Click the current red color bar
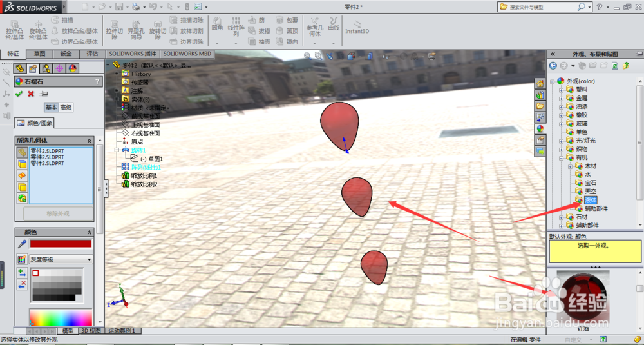Viewport: 644px width, 345px height. click(61, 244)
